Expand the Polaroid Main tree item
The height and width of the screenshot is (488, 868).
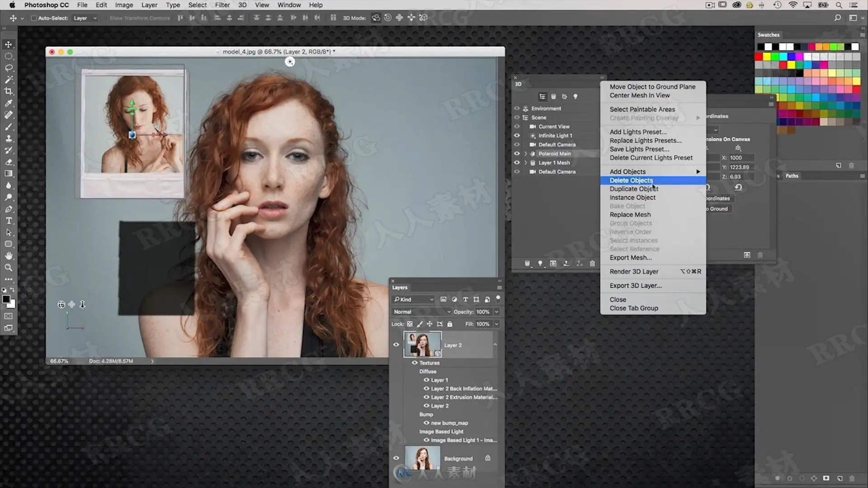526,154
